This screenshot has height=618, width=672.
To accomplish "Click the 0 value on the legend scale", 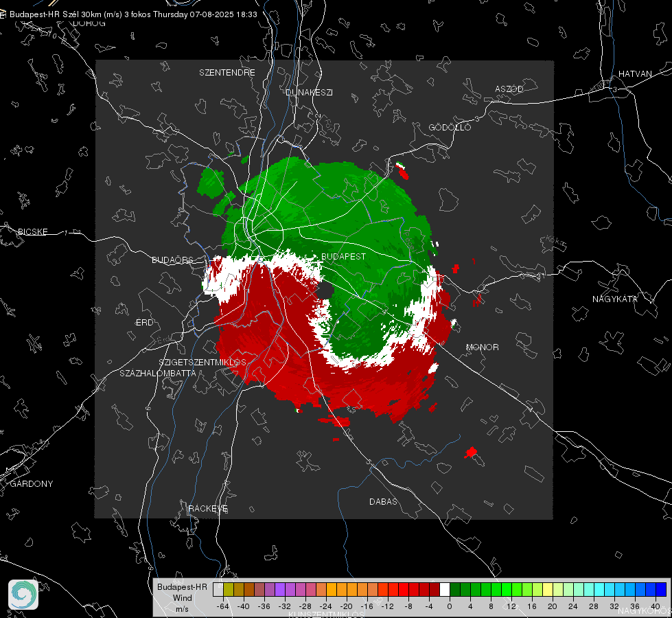I will [x=450, y=606].
